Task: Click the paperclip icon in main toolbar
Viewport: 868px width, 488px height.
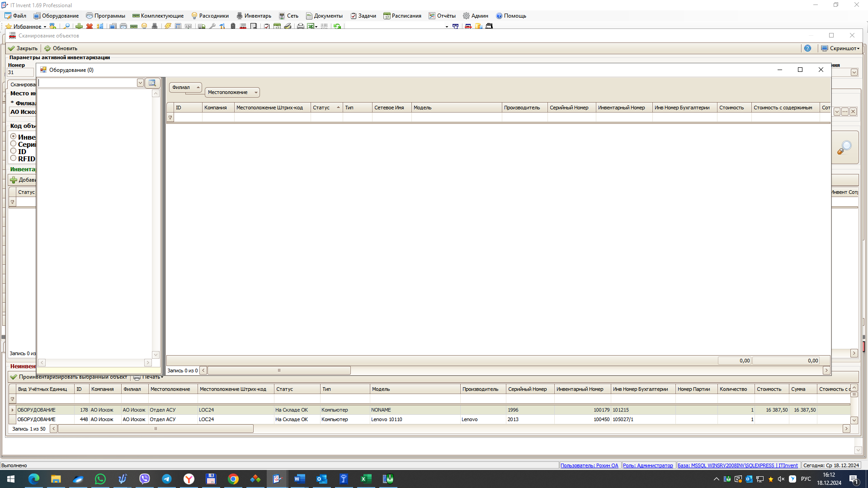Action: (233, 26)
